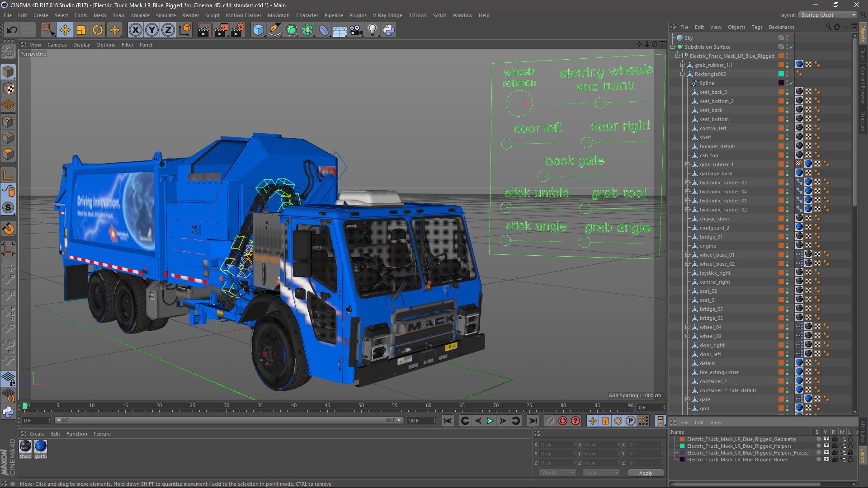Viewport: 868px width, 488px height.
Task: Select the garbage material thumbnail
Action: (41, 446)
